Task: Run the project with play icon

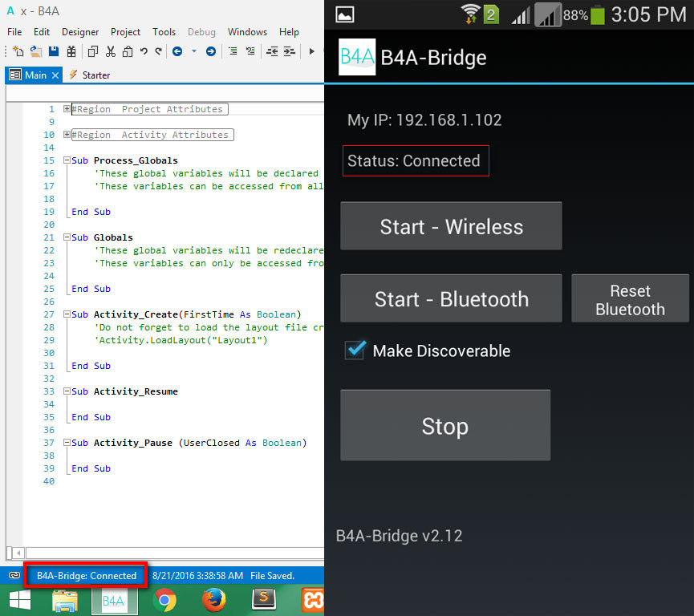Action: [x=311, y=51]
